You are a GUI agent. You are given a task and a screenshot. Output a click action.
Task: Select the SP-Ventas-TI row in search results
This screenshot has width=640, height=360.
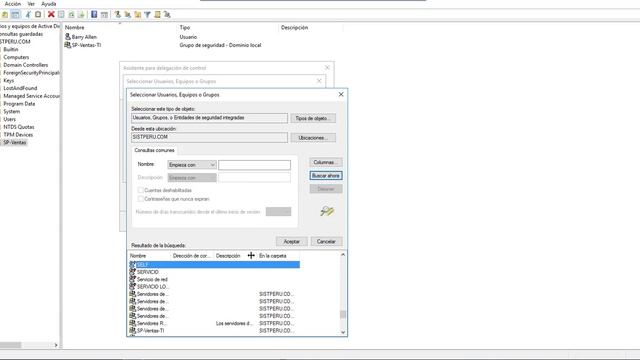point(214,331)
